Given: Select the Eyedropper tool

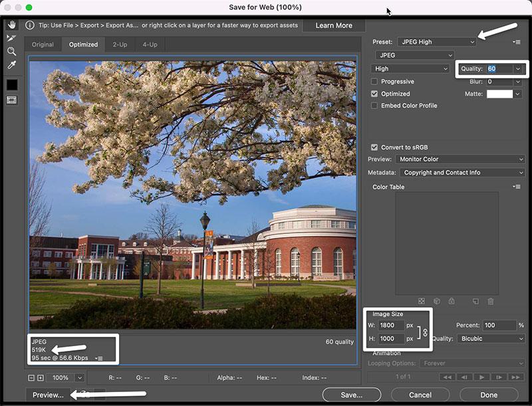Looking at the screenshot, I should (x=11, y=65).
